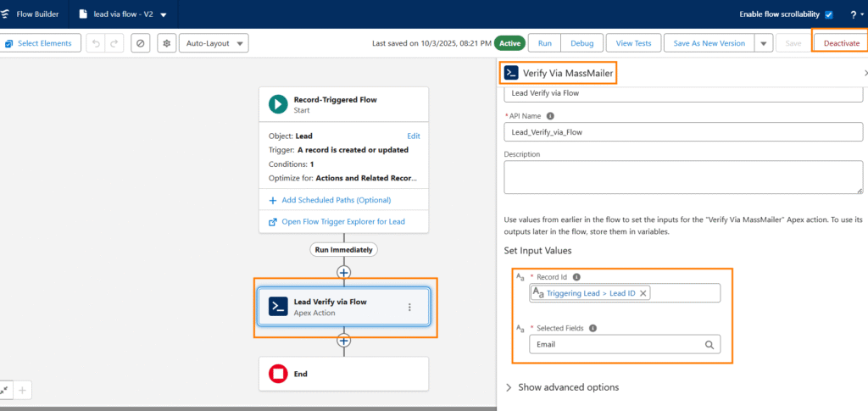
Task: Click the undo arrow icon
Action: pyautogui.click(x=96, y=43)
